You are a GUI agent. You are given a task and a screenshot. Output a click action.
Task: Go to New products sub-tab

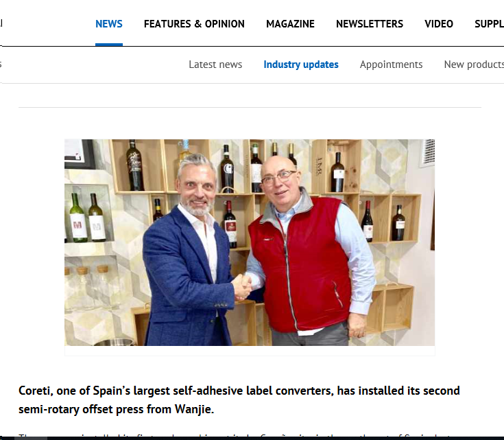(x=474, y=65)
